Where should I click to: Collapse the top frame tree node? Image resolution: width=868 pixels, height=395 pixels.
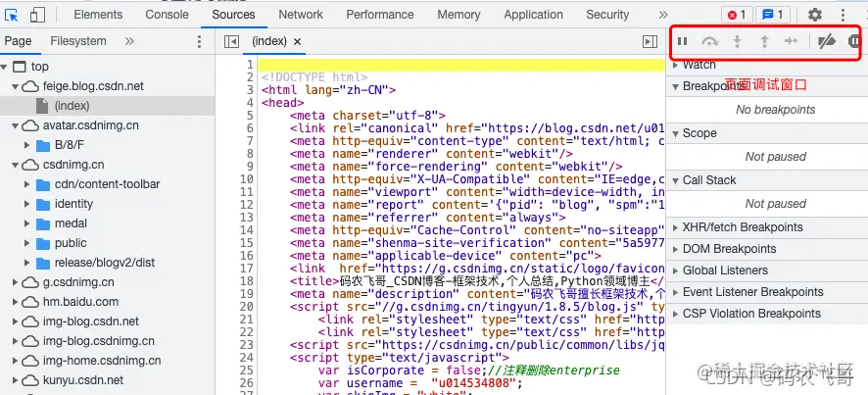[5, 67]
